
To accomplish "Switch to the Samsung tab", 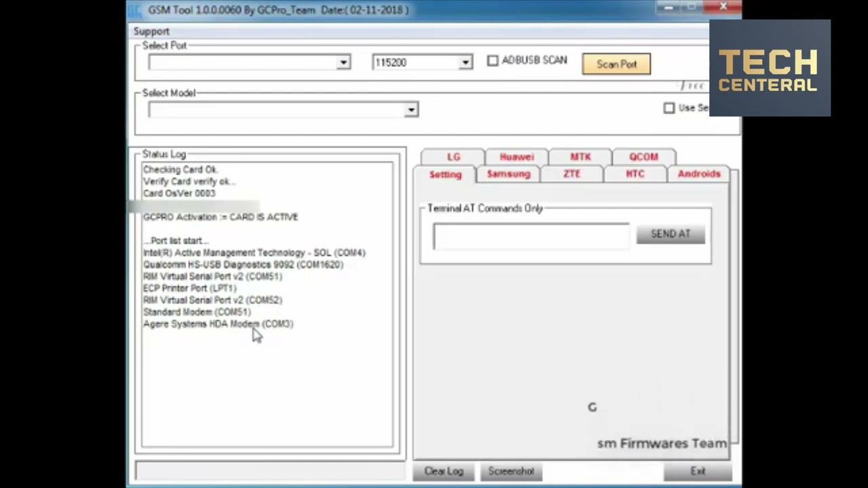I will pyautogui.click(x=509, y=174).
